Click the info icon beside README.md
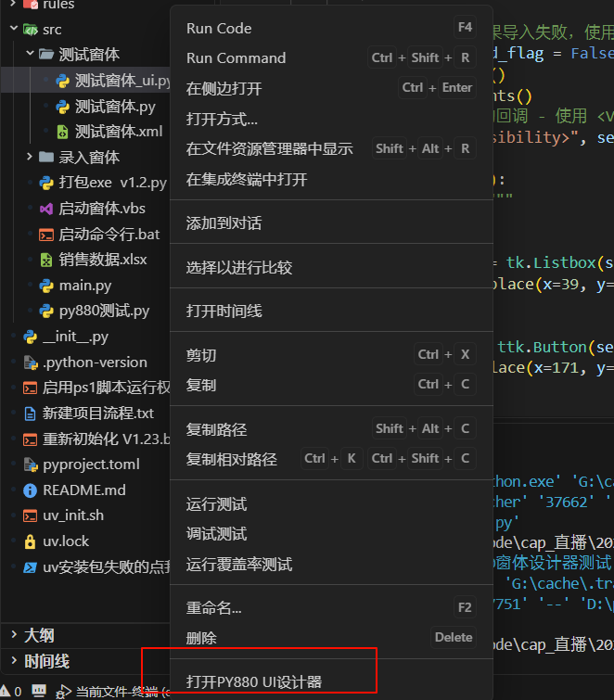 coord(30,490)
